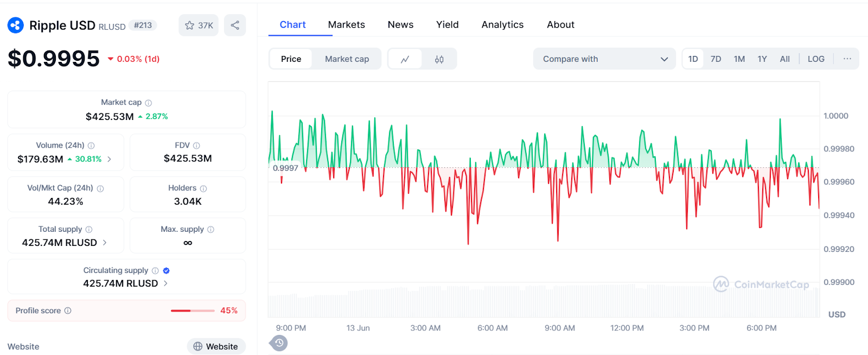Open the Analytics tab

tap(502, 24)
